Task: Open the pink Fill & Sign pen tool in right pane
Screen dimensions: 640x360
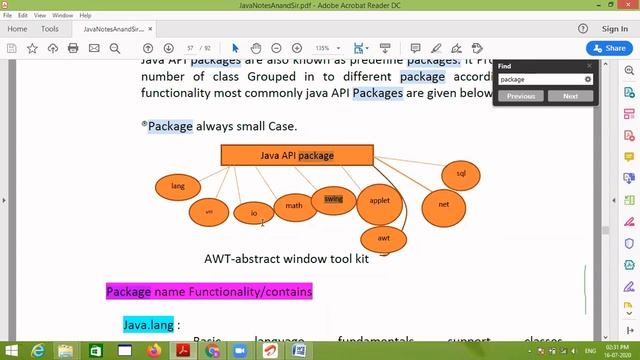Action: pos(629,222)
